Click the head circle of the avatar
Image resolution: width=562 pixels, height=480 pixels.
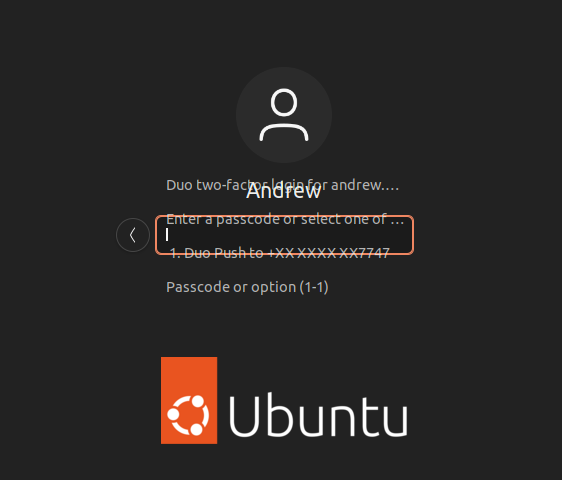(284, 103)
